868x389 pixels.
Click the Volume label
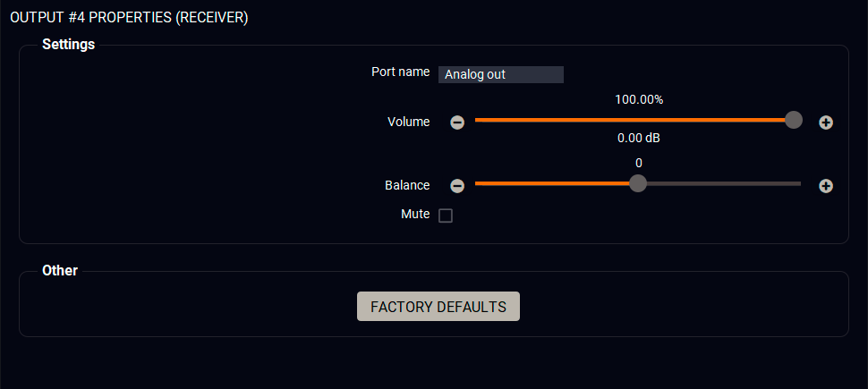pyautogui.click(x=408, y=122)
